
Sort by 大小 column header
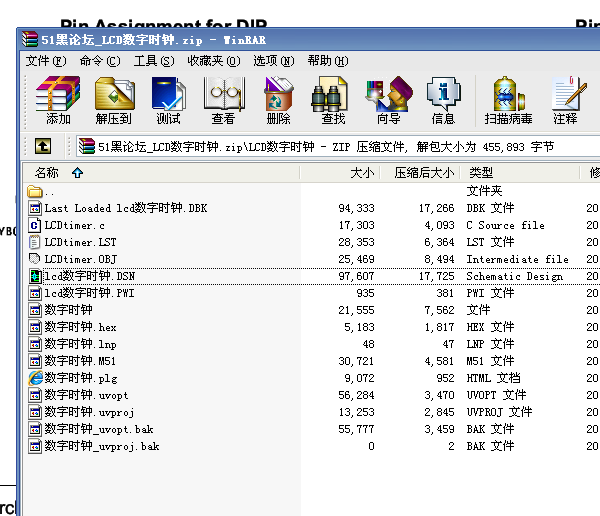[x=340, y=173]
